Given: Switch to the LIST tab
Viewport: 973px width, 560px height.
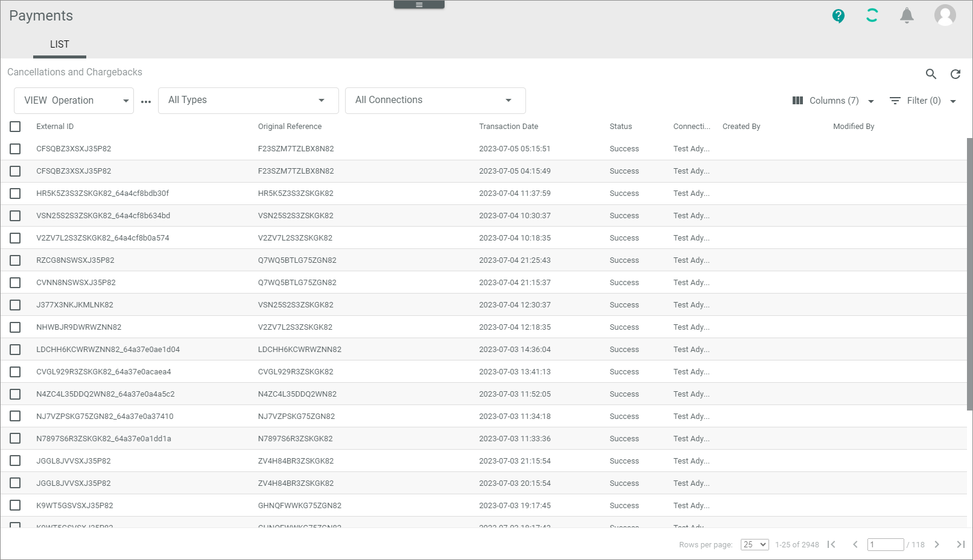Looking at the screenshot, I should (59, 44).
